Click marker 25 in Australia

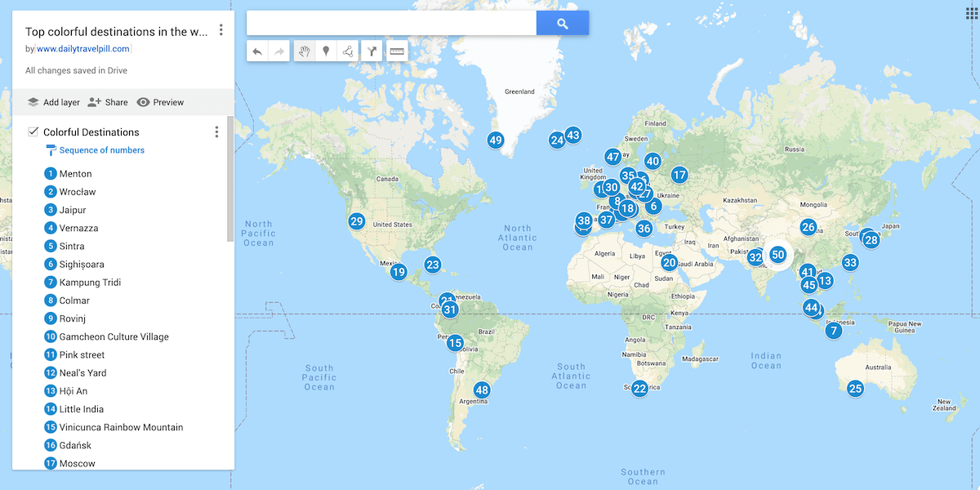(x=855, y=389)
